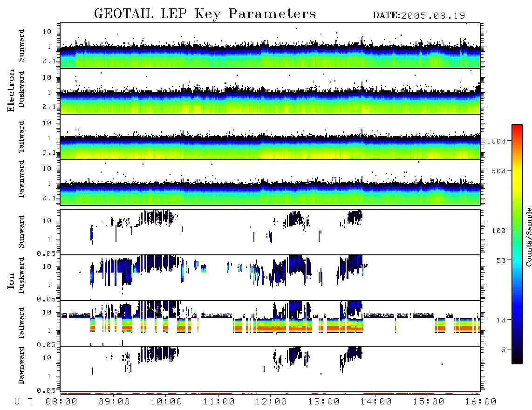The width and height of the screenshot is (532, 410).
Task: Click the 14:00 time tick label
Action: (x=376, y=402)
